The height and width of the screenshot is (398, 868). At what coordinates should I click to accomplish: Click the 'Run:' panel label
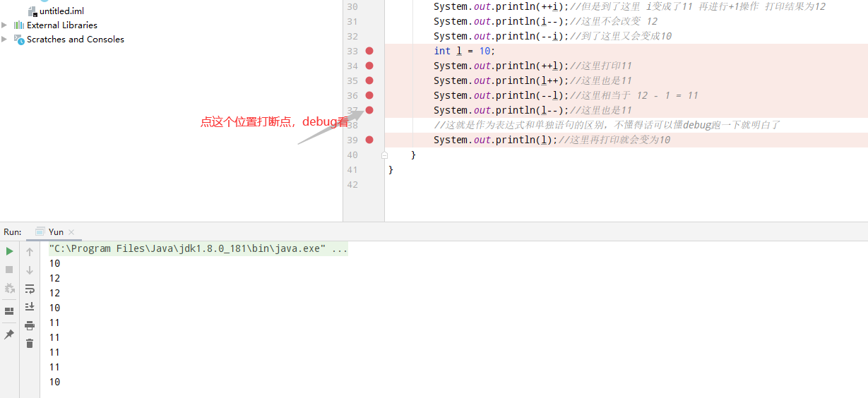coord(13,231)
